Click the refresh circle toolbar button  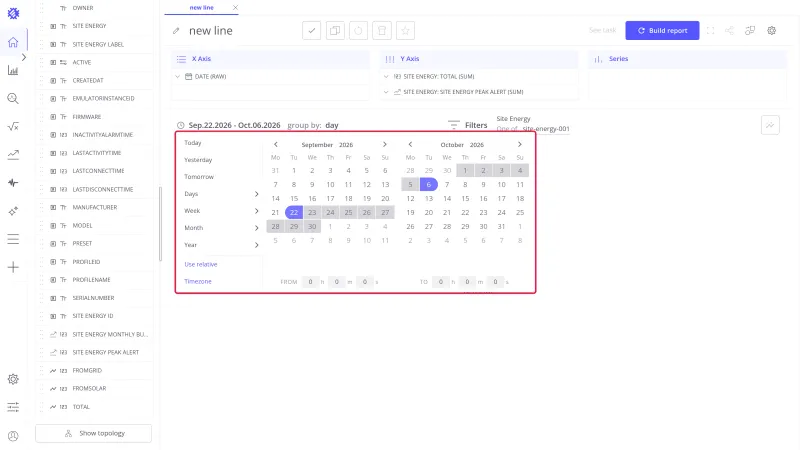[x=358, y=31]
